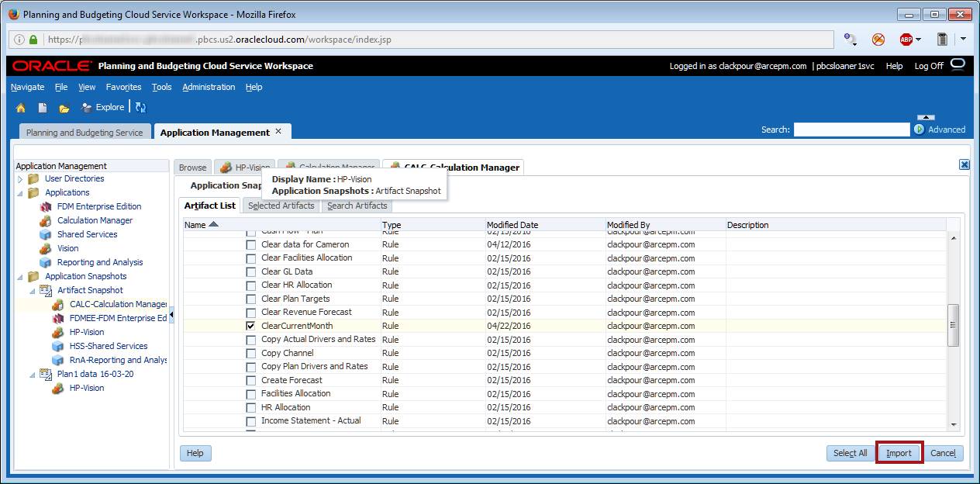Click the Refresh icon next to Explore
Screen dimensions: 980x484
140,108
